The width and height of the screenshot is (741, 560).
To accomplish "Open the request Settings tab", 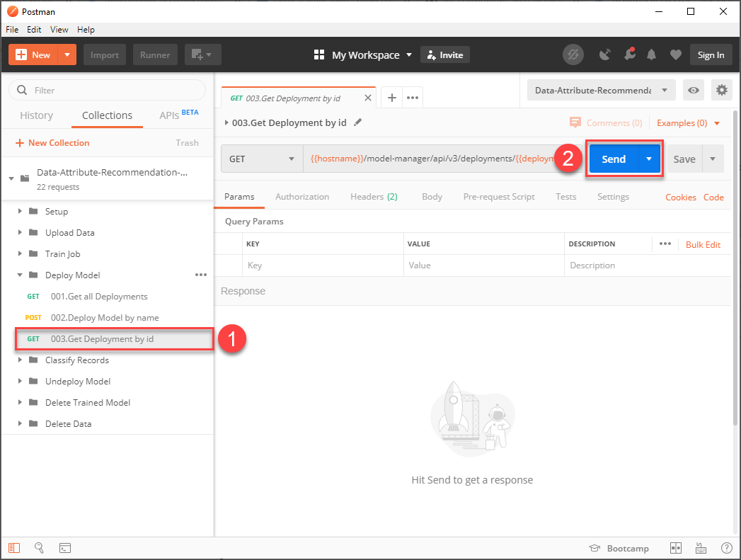I will tap(613, 197).
